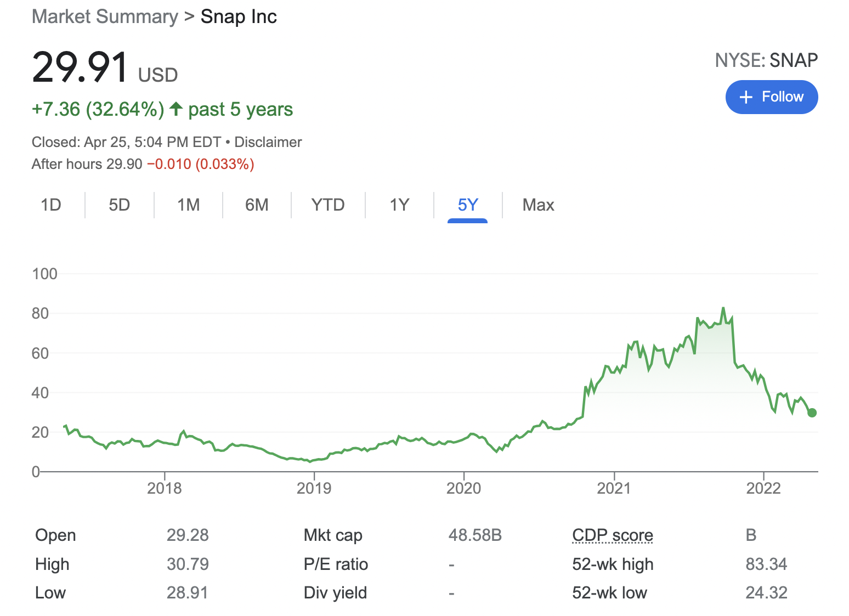Click the 2019 label on chart axis
The image size is (849, 616).
pyautogui.click(x=314, y=488)
